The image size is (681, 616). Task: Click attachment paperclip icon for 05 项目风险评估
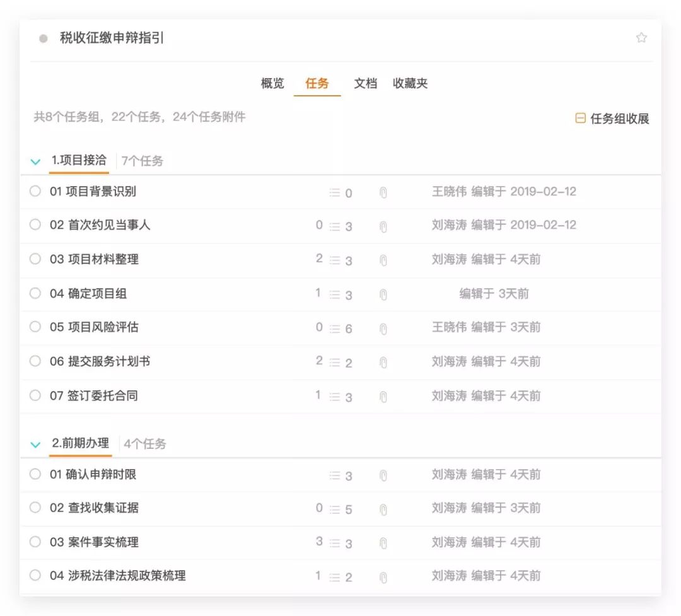(383, 328)
